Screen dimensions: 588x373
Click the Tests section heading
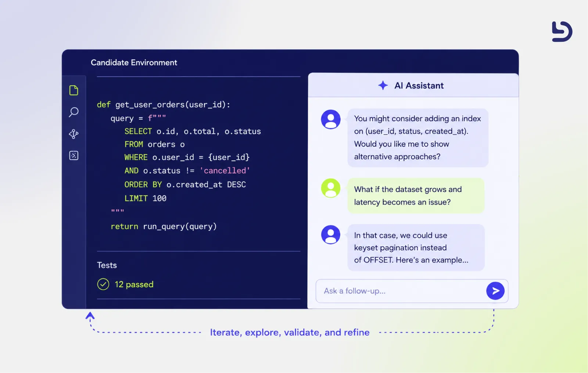point(107,265)
